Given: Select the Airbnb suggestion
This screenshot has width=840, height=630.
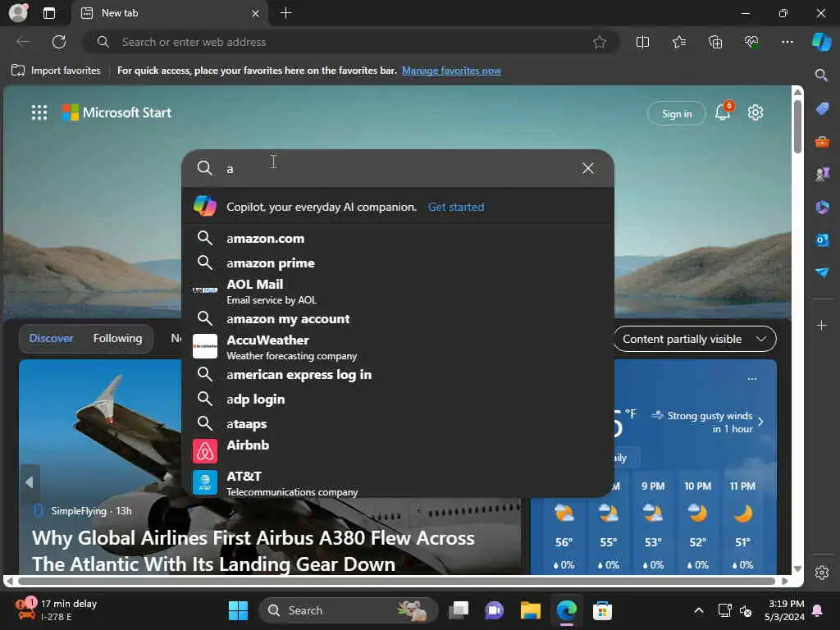Looking at the screenshot, I should (398, 450).
